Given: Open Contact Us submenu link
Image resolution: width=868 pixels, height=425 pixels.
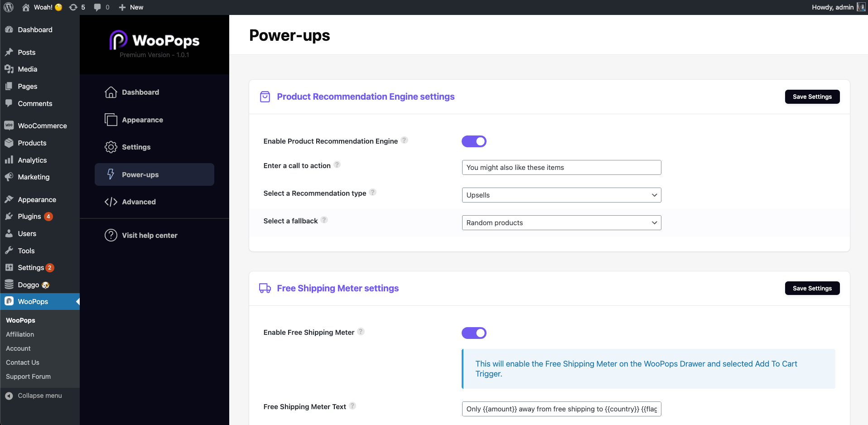Looking at the screenshot, I should (23, 362).
